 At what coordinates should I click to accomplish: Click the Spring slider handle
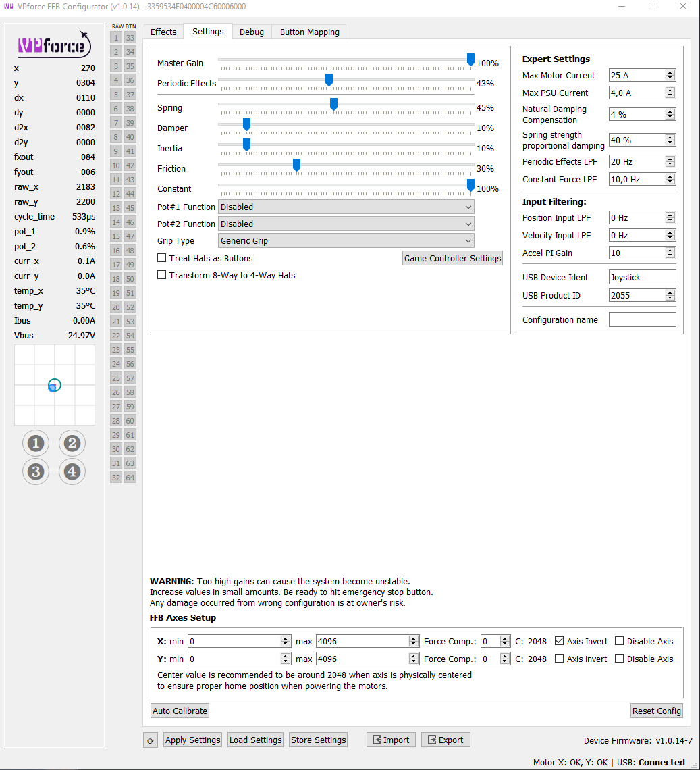coord(333,104)
